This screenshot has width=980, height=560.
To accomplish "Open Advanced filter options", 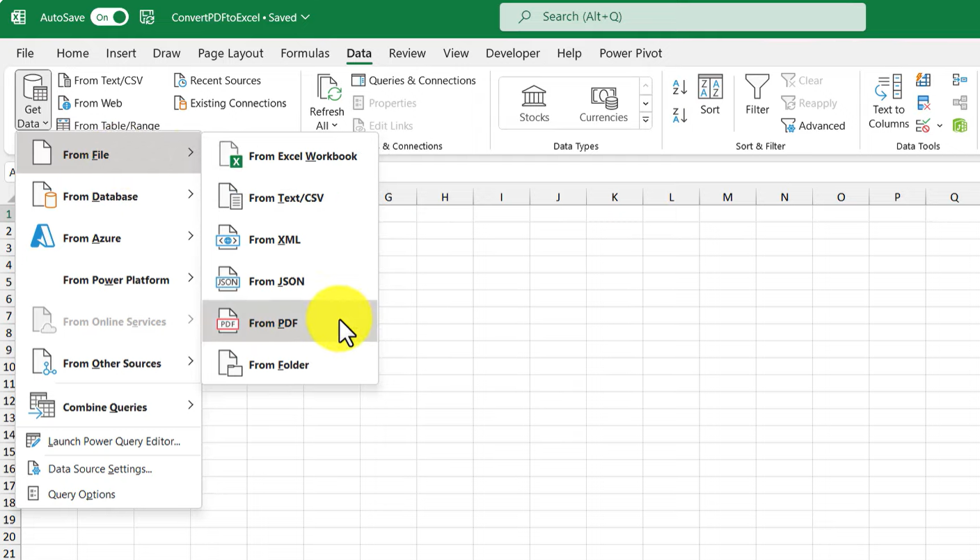I will 813,125.
